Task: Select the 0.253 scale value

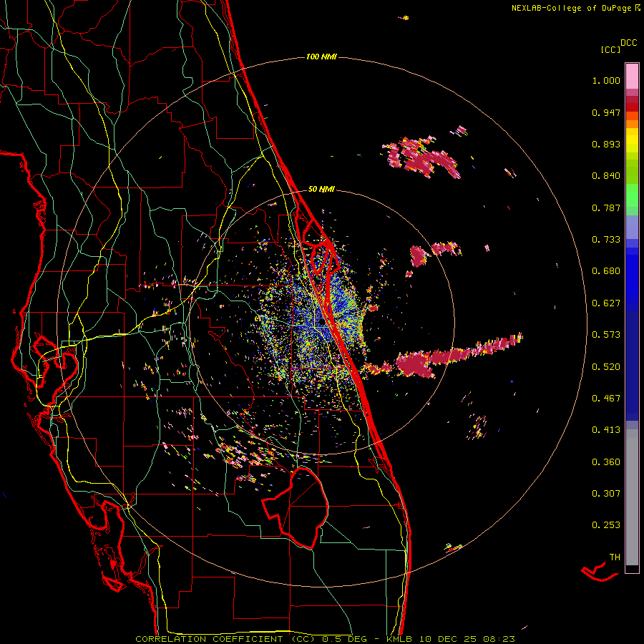Action: tap(606, 525)
